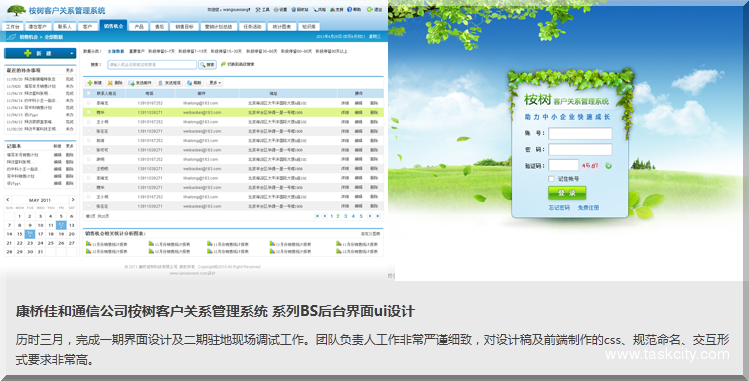Open dropdown arrow on blue 新建 button
This screenshot has height=381, width=749.
point(72,53)
